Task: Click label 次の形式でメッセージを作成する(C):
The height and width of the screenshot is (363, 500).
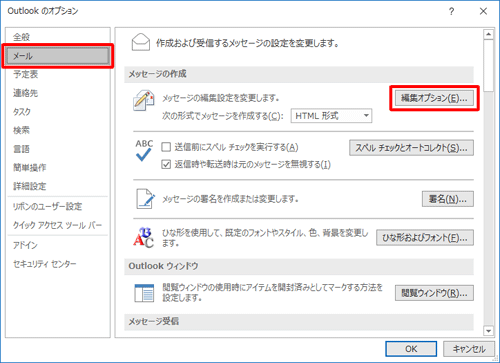Action: tap(223, 116)
